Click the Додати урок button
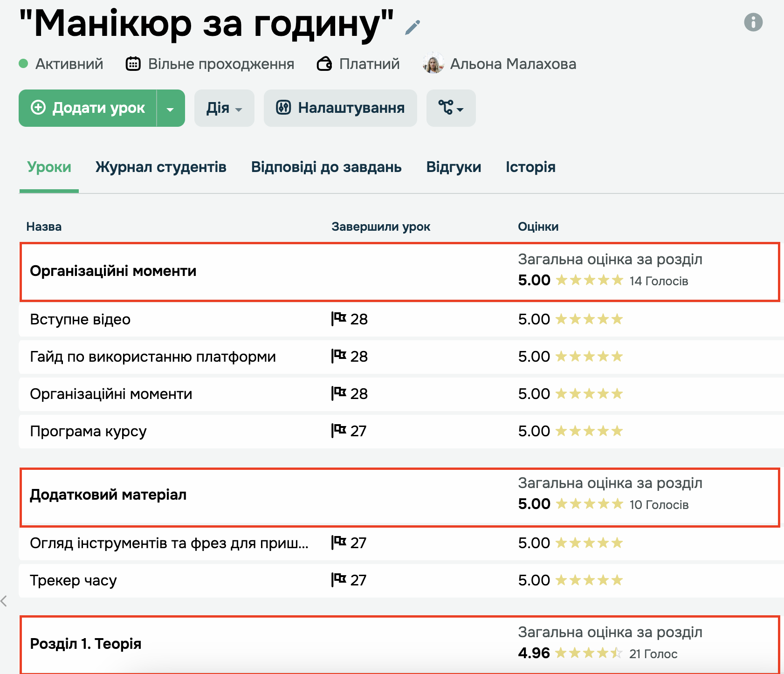The width and height of the screenshot is (784, 674). [x=88, y=109]
